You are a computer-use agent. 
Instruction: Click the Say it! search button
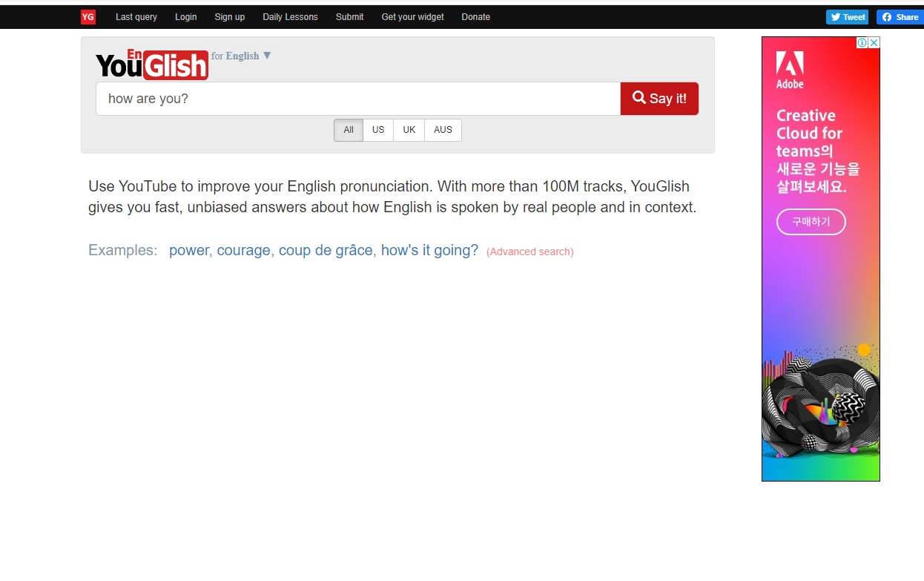point(659,99)
